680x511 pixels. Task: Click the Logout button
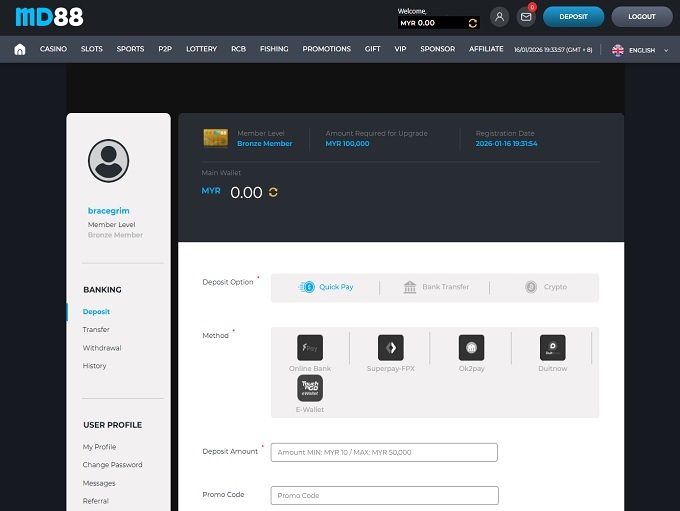(641, 17)
